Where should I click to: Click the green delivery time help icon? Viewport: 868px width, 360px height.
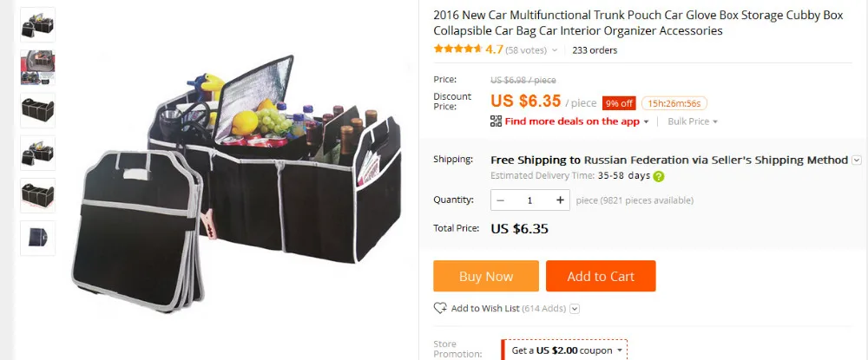click(x=658, y=176)
